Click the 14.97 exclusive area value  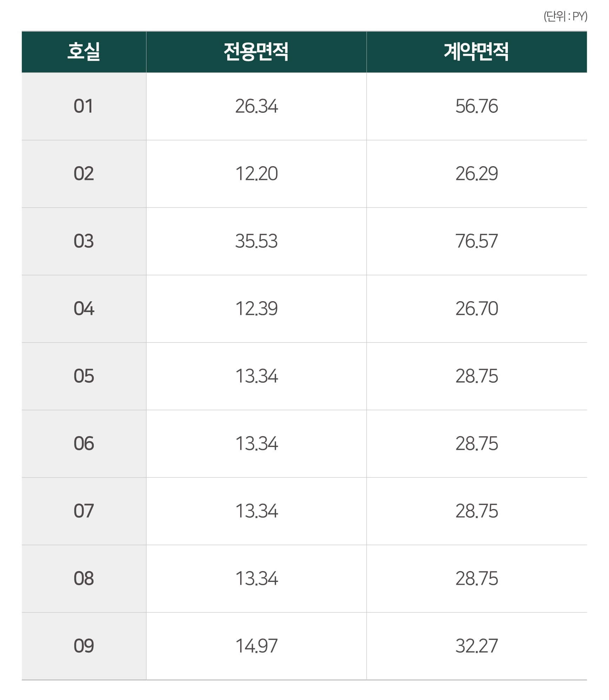click(256, 646)
